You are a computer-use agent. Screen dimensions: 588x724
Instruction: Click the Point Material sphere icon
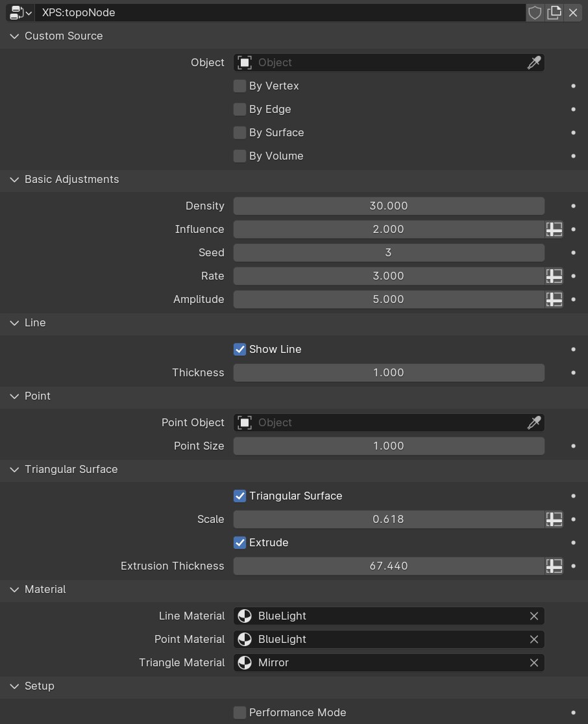tap(244, 639)
